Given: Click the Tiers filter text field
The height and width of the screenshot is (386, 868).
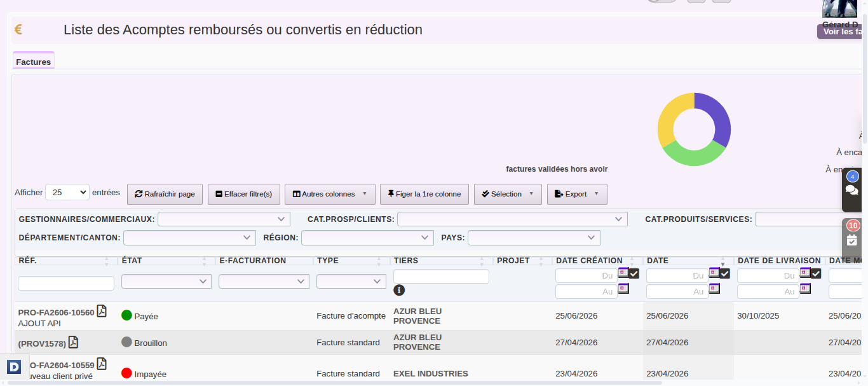Looking at the screenshot, I should click(x=441, y=276).
